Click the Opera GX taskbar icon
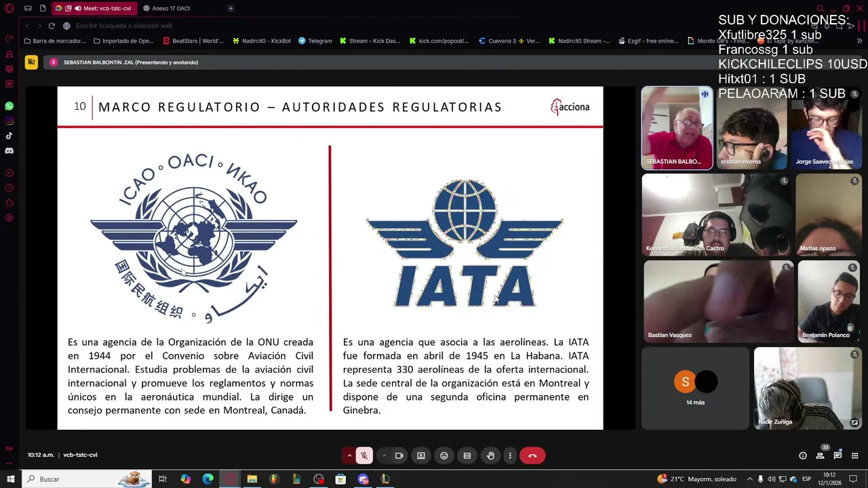Screen dimensions: 868x488 [230, 479]
